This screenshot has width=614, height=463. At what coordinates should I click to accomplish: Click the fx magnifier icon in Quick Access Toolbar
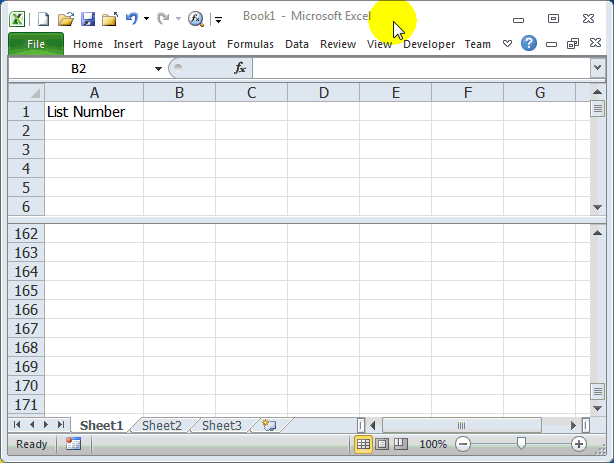(x=195, y=19)
